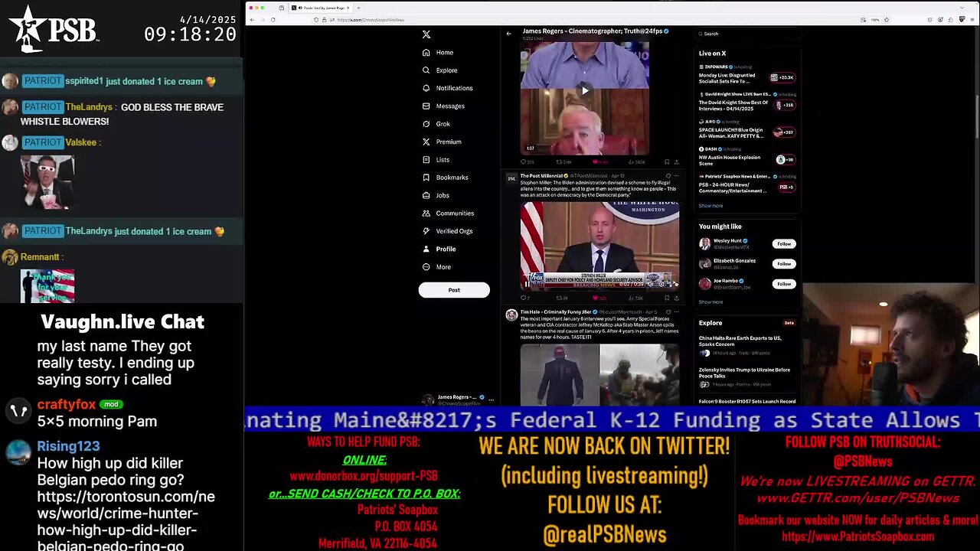980x551 pixels.
Task: View analytics of Post Millennial post
Action: point(635,298)
